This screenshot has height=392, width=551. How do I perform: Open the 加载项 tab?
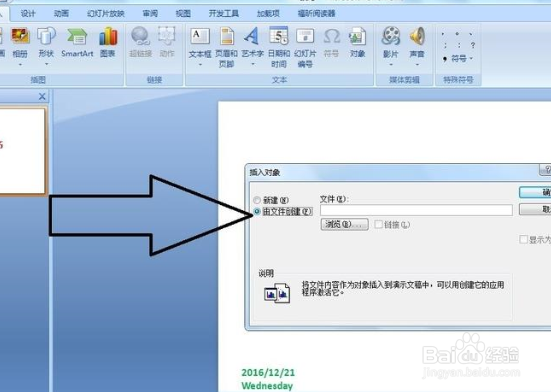[x=268, y=13]
